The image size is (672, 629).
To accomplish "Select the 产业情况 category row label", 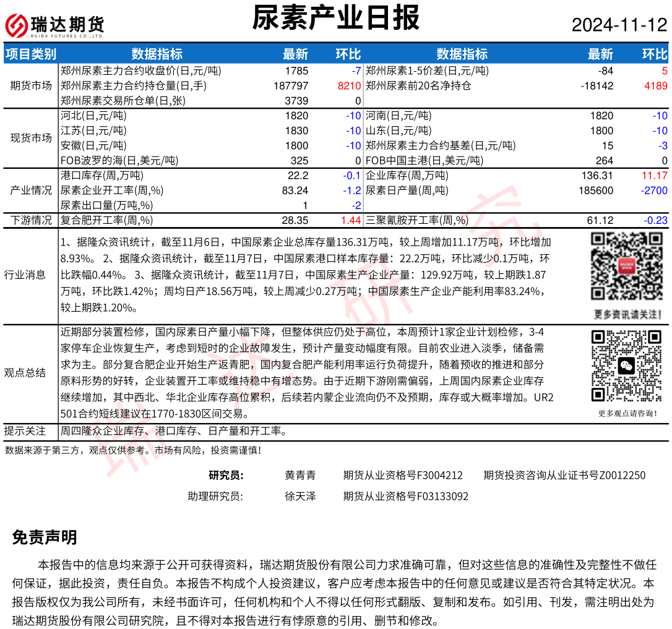I will click(31, 190).
